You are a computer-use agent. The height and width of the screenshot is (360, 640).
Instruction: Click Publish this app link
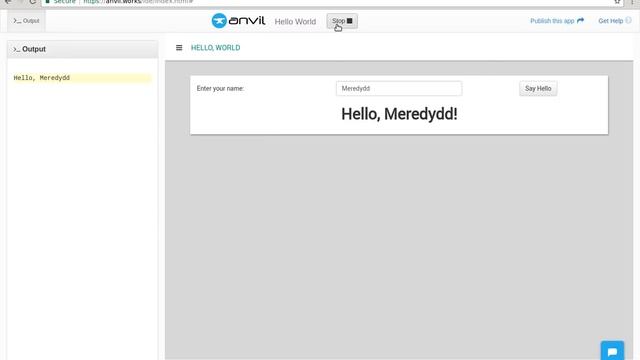[x=557, y=21]
